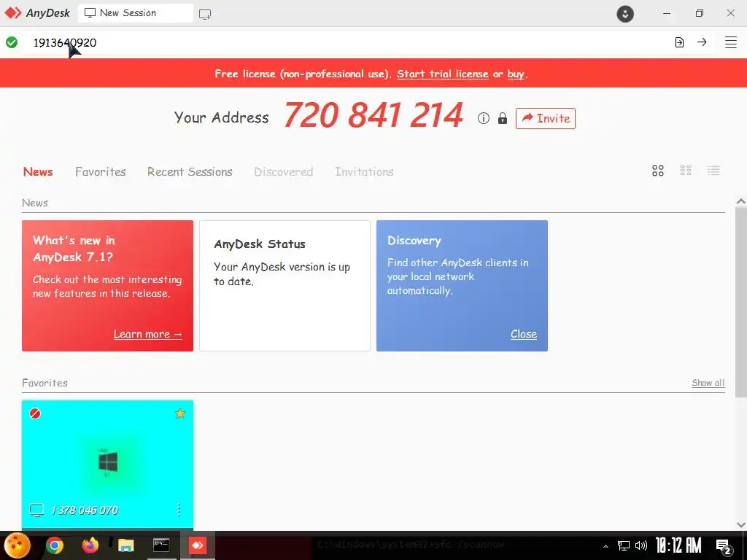Switch to the News tab
Viewport: 747px width, 560px height.
pyautogui.click(x=38, y=171)
